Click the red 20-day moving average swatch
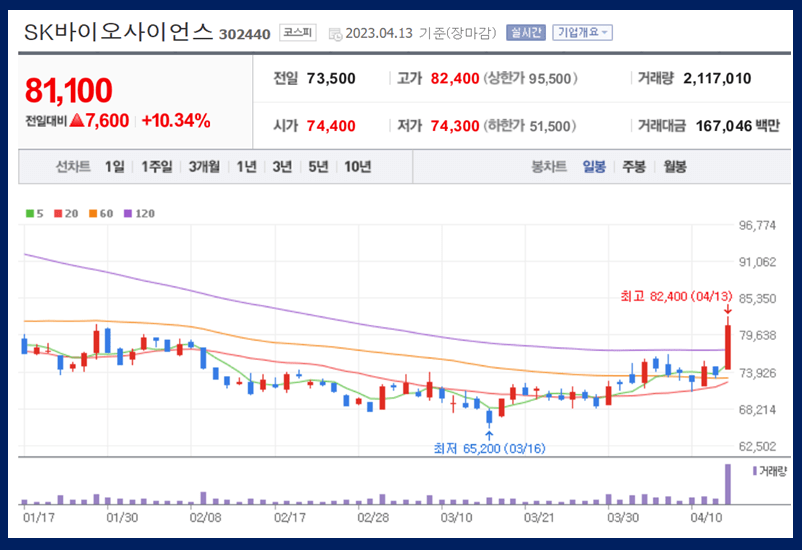 (x=58, y=213)
